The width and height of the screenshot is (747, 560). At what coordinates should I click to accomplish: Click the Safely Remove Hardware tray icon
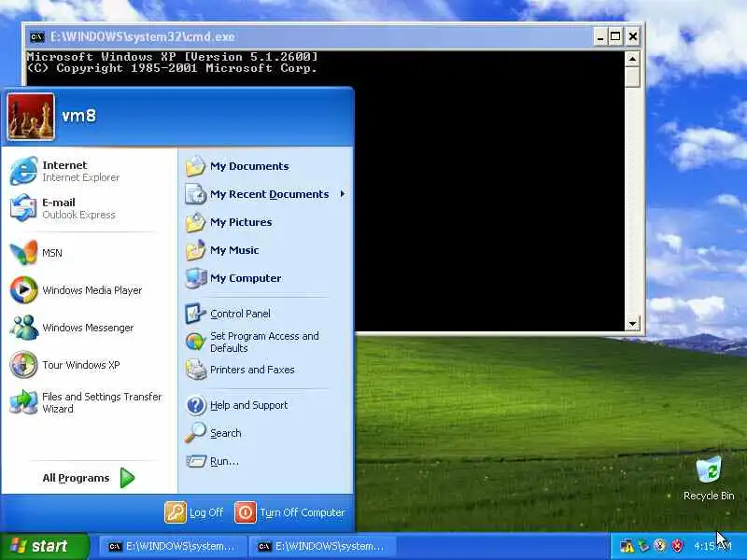click(x=644, y=546)
